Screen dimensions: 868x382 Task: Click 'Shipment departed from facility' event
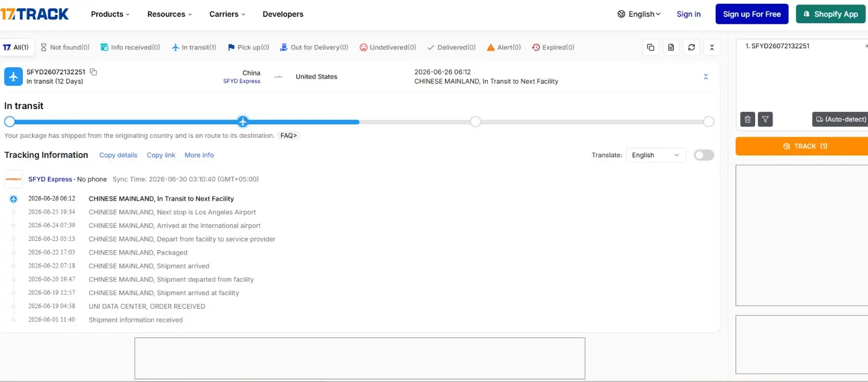(x=171, y=279)
